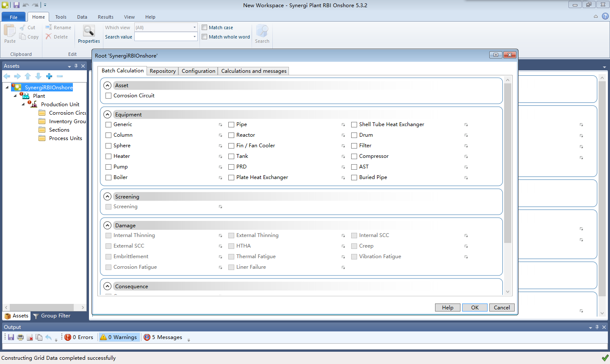610x364 pixels.
Task: Collapse the SynergiRBIOnshore tree node
Action: (x=7, y=88)
